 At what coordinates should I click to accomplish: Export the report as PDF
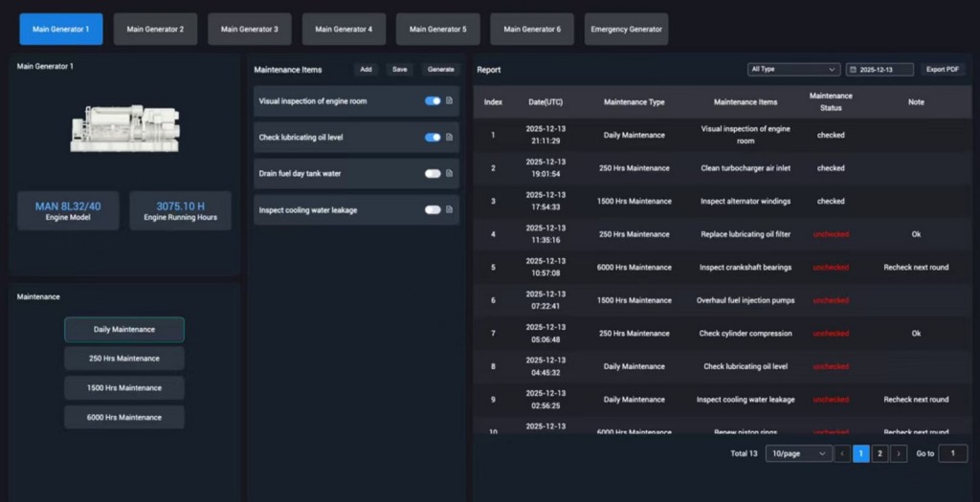[943, 70]
